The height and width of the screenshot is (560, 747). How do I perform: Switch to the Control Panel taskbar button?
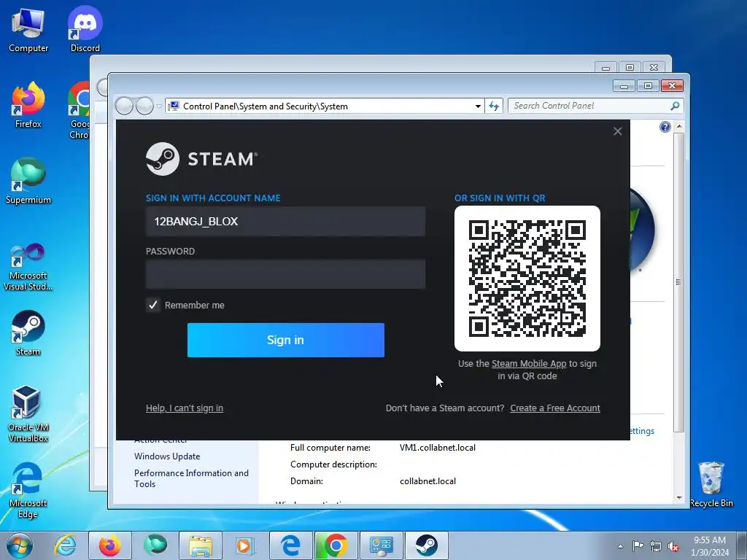(x=381, y=545)
